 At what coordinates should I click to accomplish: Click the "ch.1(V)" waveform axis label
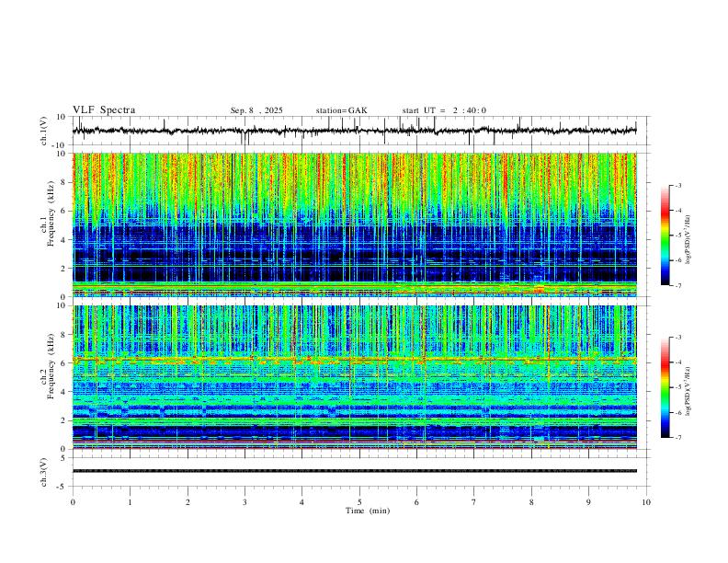point(44,131)
